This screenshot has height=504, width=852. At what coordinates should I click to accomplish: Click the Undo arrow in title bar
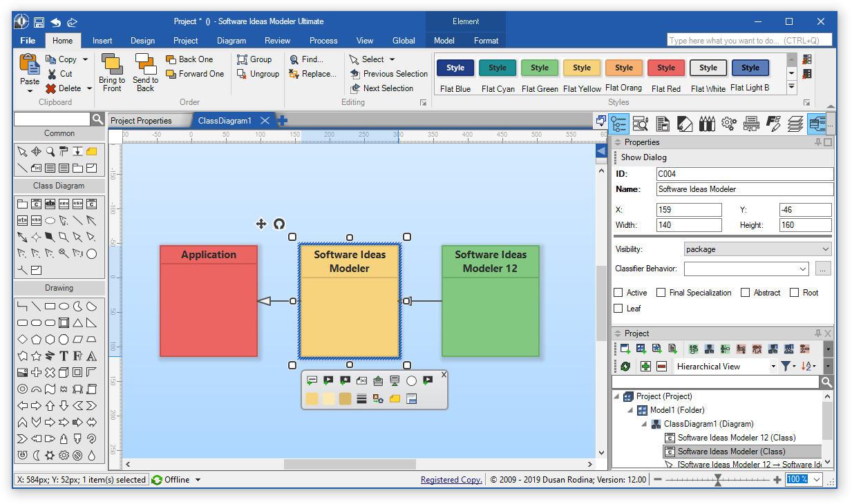tap(56, 21)
